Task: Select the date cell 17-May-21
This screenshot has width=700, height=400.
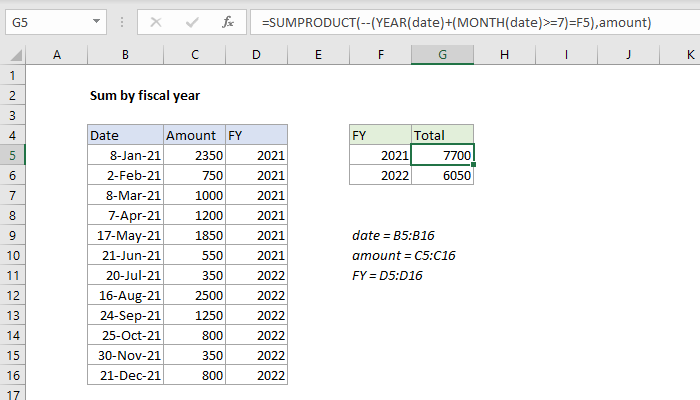Action: point(125,235)
